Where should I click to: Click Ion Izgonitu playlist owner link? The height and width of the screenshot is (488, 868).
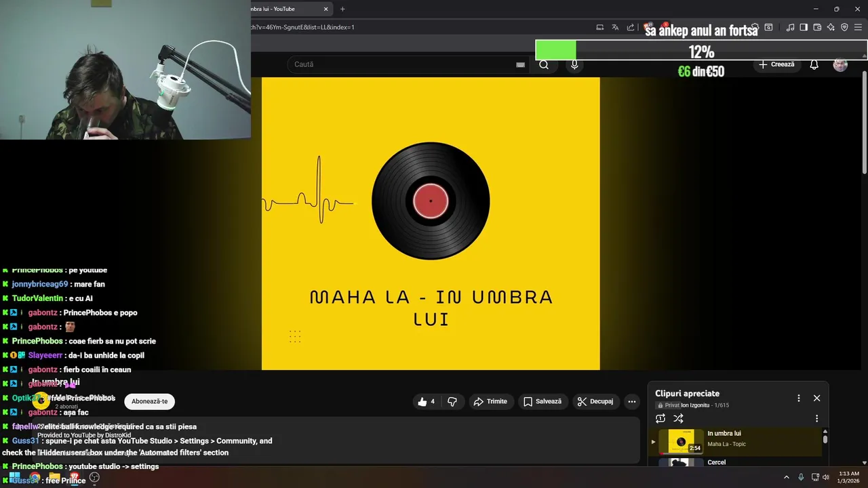[x=695, y=405]
